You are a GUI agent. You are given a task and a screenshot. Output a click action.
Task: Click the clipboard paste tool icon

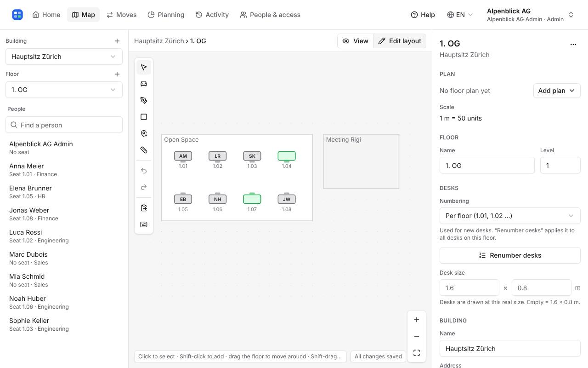click(x=144, y=208)
